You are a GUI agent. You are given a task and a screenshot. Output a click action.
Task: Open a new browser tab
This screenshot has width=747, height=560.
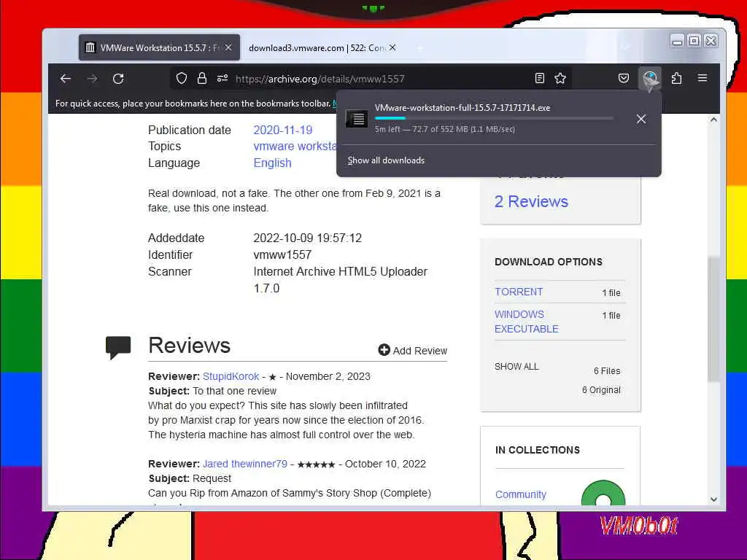pos(419,48)
